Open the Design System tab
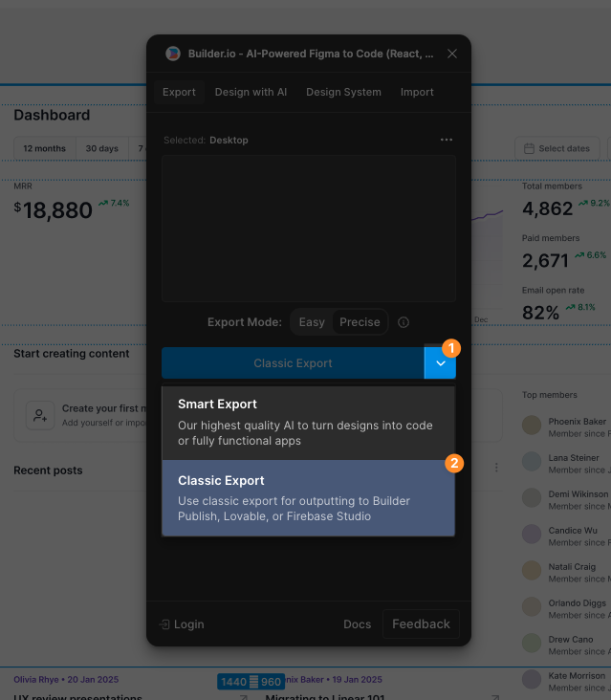The height and width of the screenshot is (700, 611). 343,92
